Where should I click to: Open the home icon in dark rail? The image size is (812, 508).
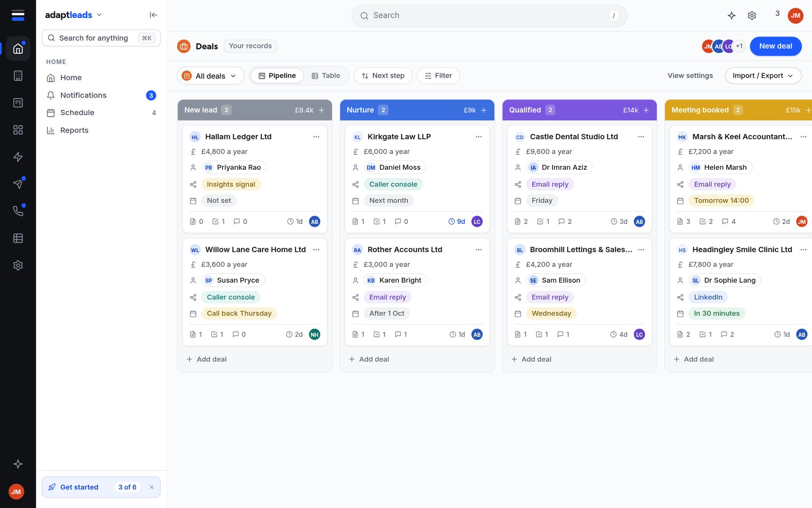18,49
